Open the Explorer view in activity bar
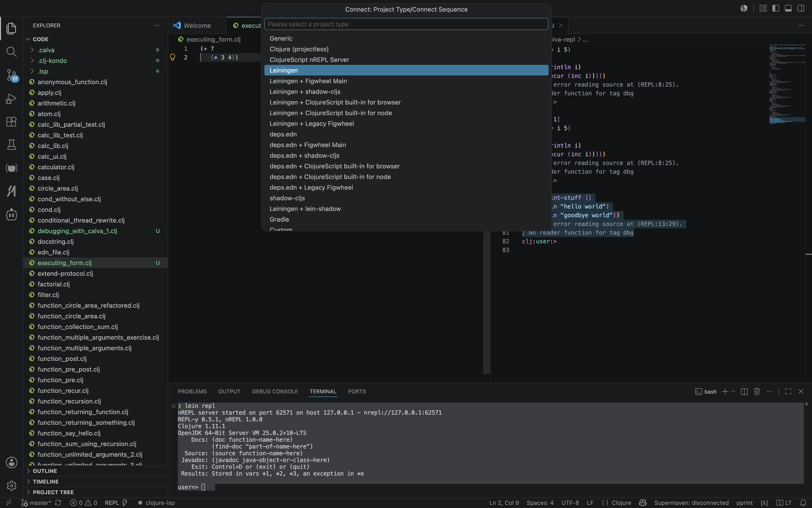 click(x=11, y=28)
